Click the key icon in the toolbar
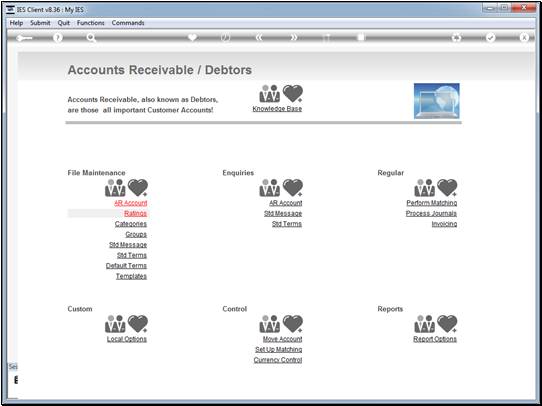This screenshot has width=542, height=406. 24,38
